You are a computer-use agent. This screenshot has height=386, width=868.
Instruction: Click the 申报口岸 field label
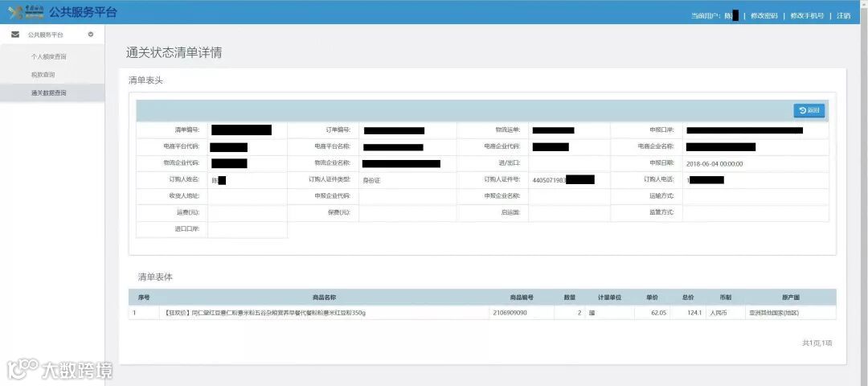tap(661, 130)
